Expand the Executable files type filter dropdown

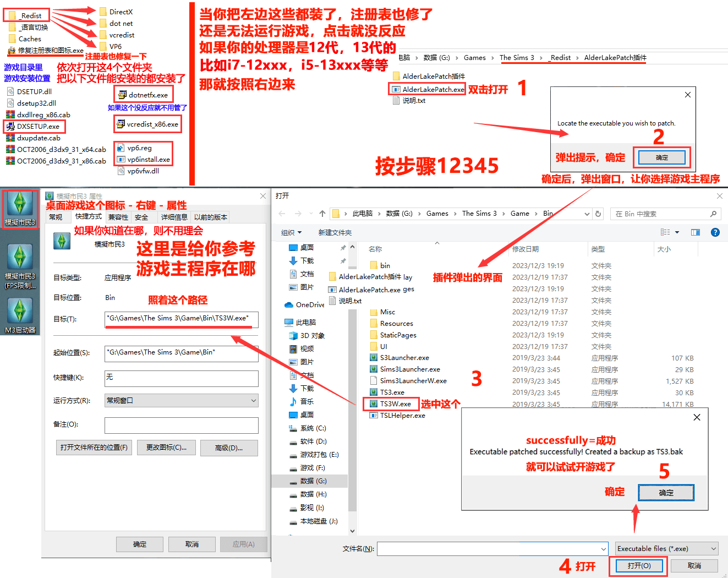666,549
